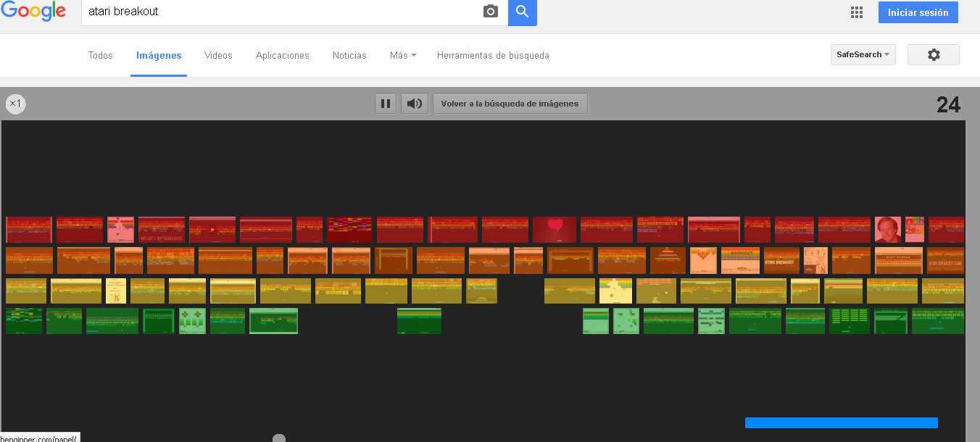Open "Herramientas de búsqueda"
This screenshot has height=442, width=980.
[493, 55]
